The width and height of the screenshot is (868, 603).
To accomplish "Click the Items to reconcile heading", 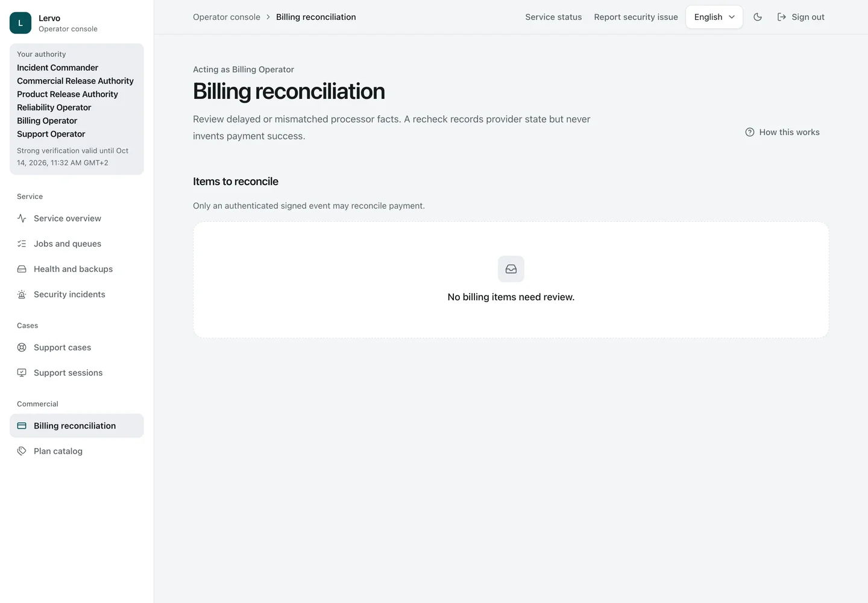I will tap(236, 182).
